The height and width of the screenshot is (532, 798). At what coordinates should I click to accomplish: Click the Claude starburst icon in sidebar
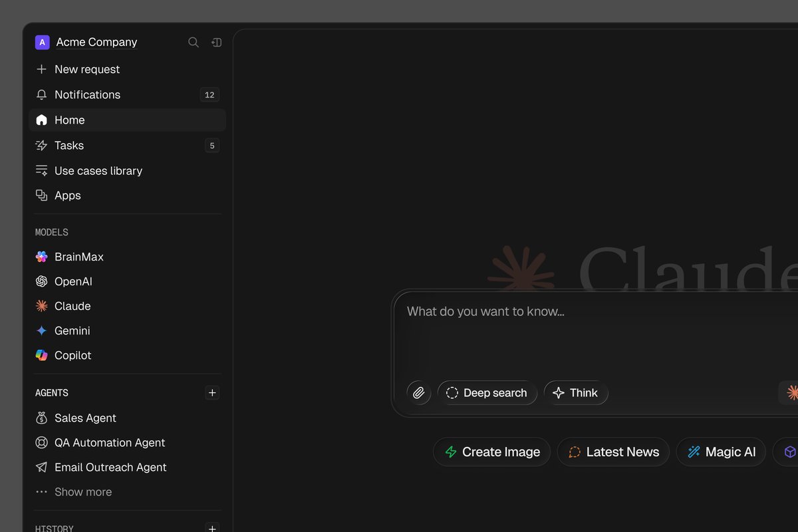click(x=41, y=306)
